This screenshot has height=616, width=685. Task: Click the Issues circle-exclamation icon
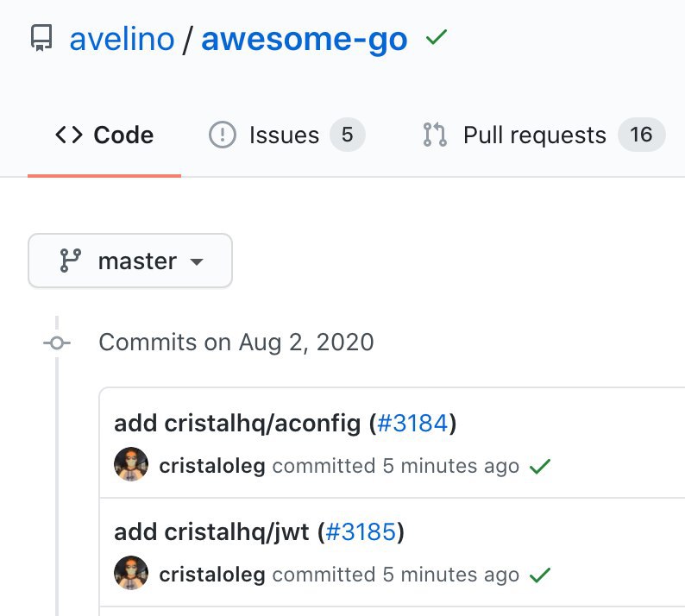click(223, 135)
